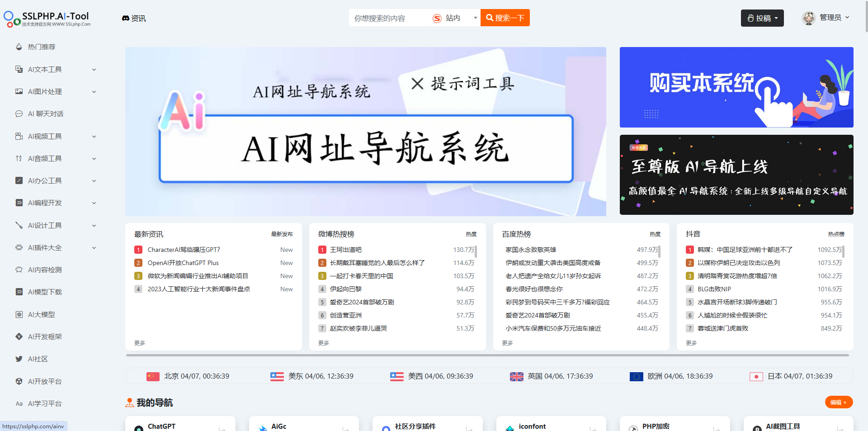
Task: Open Weibo topic 王珂出道吧
Action: click(x=346, y=250)
